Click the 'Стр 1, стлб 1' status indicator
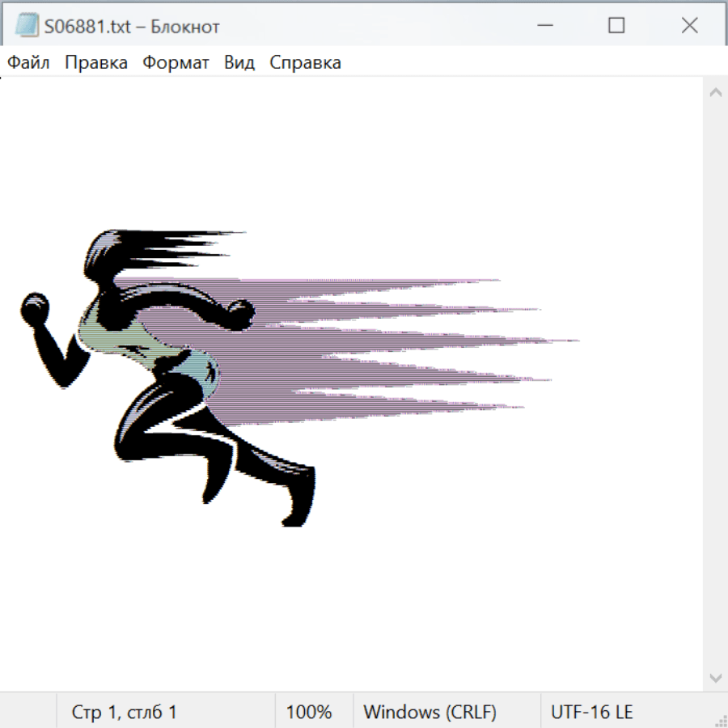 tap(124, 712)
